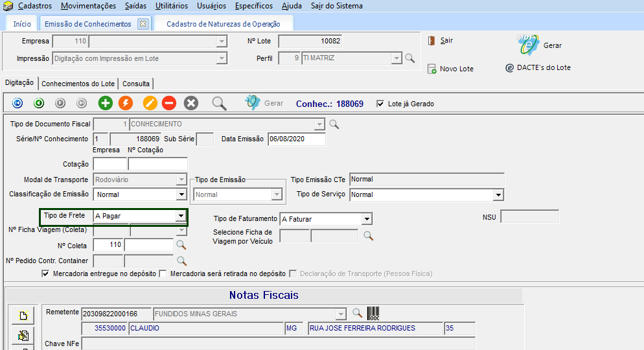Open the Cadastros menu
The image size is (644, 350).
35,6
